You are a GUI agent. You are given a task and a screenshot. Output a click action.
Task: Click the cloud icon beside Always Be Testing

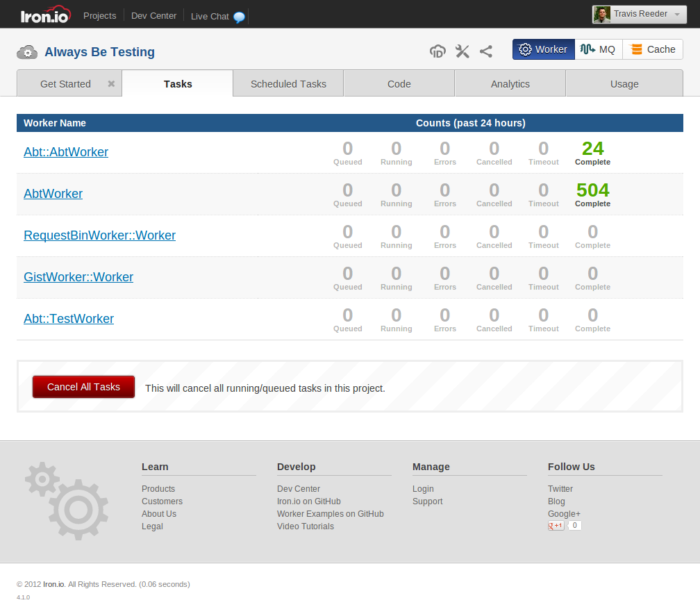click(27, 51)
